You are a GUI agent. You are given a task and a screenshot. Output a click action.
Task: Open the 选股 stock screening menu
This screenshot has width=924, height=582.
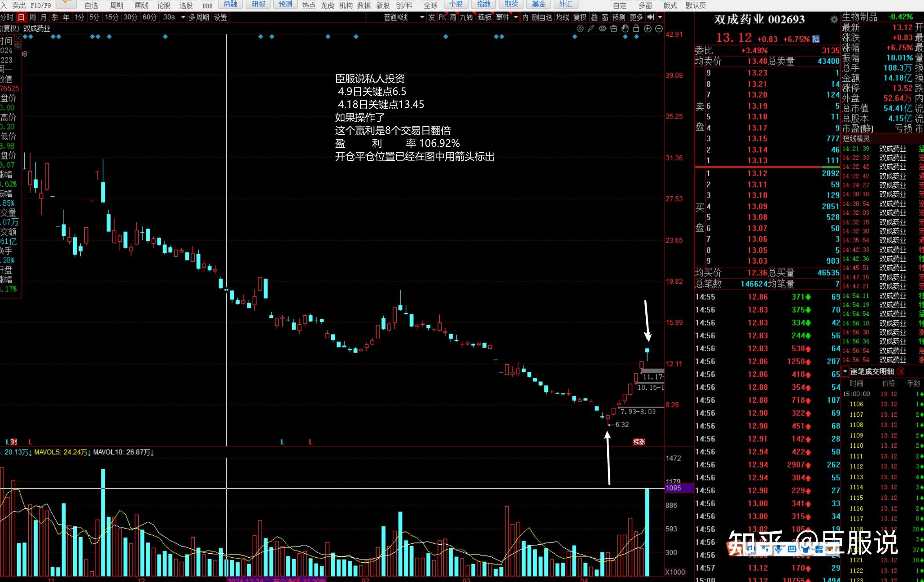click(186, 5)
